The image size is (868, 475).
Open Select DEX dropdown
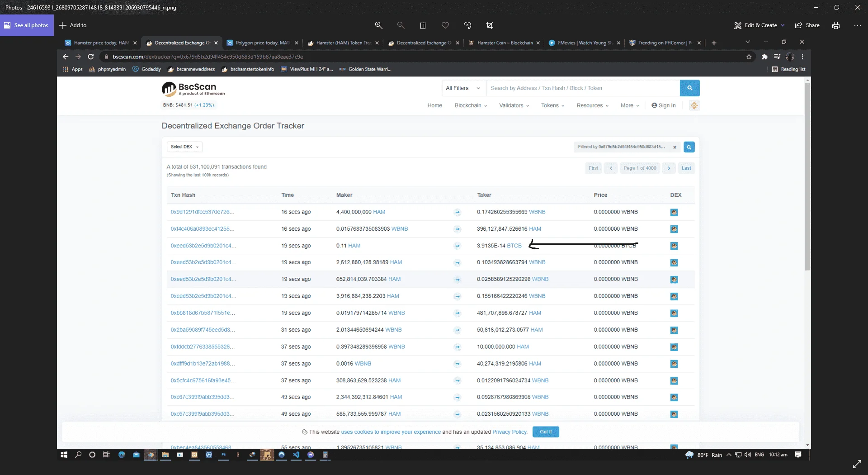point(184,147)
